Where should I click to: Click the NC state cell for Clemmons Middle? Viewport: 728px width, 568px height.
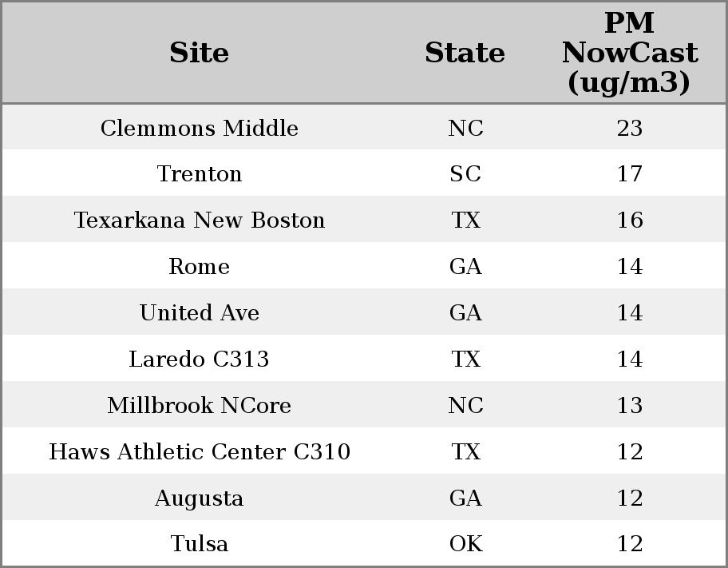tap(465, 128)
